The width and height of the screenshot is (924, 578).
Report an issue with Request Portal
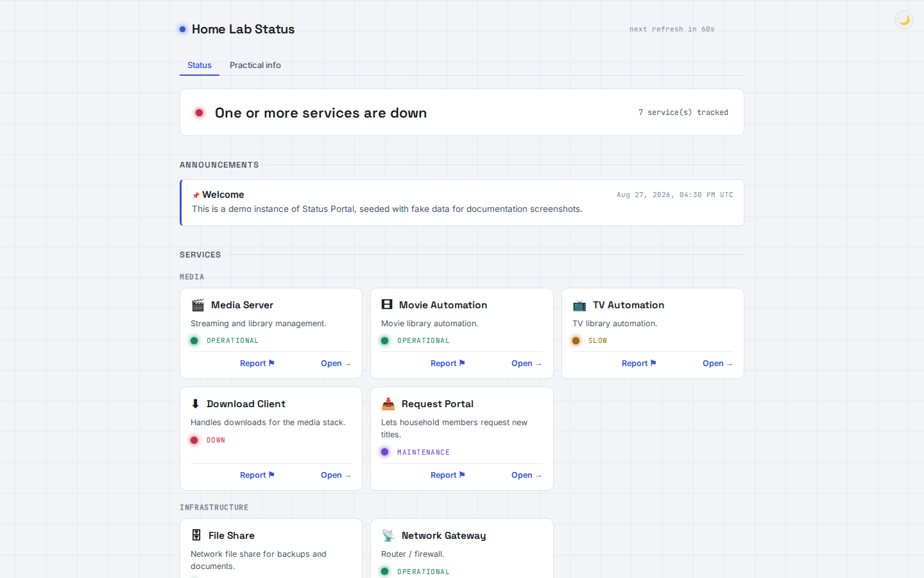[x=448, y=475]
